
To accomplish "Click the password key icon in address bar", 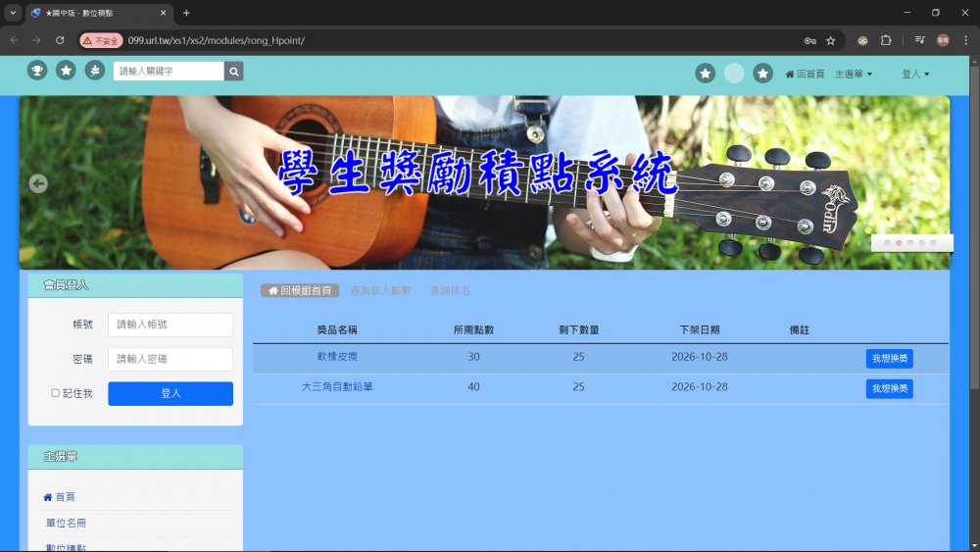I will pos(809,40).
